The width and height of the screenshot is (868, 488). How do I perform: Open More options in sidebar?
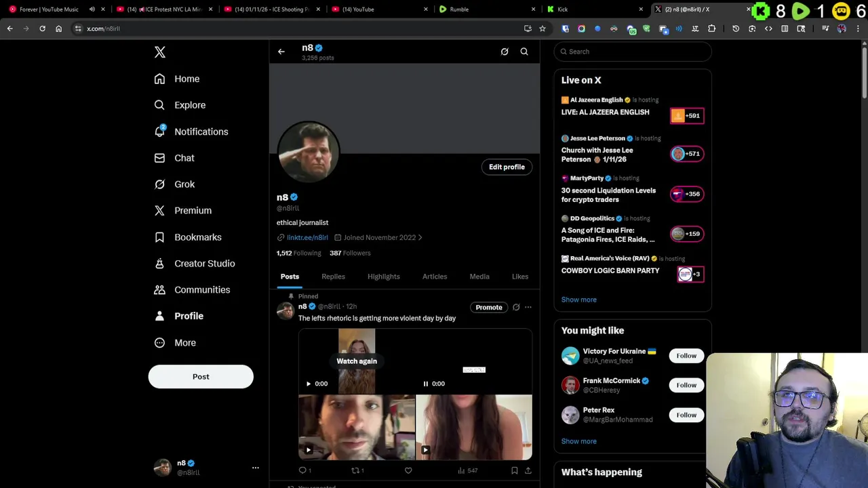click(x=175, y=343)
